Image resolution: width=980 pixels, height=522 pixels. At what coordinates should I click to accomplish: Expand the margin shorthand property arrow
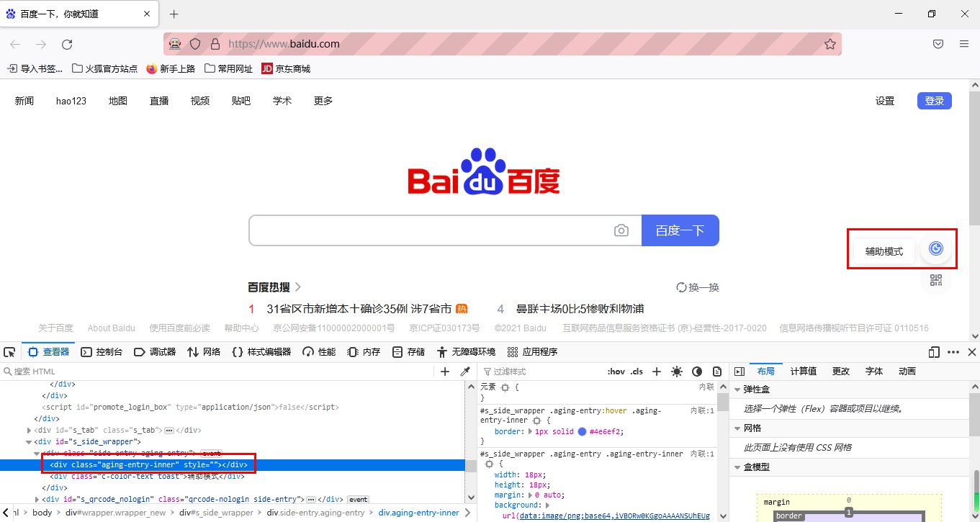click(x=531, y=495)
